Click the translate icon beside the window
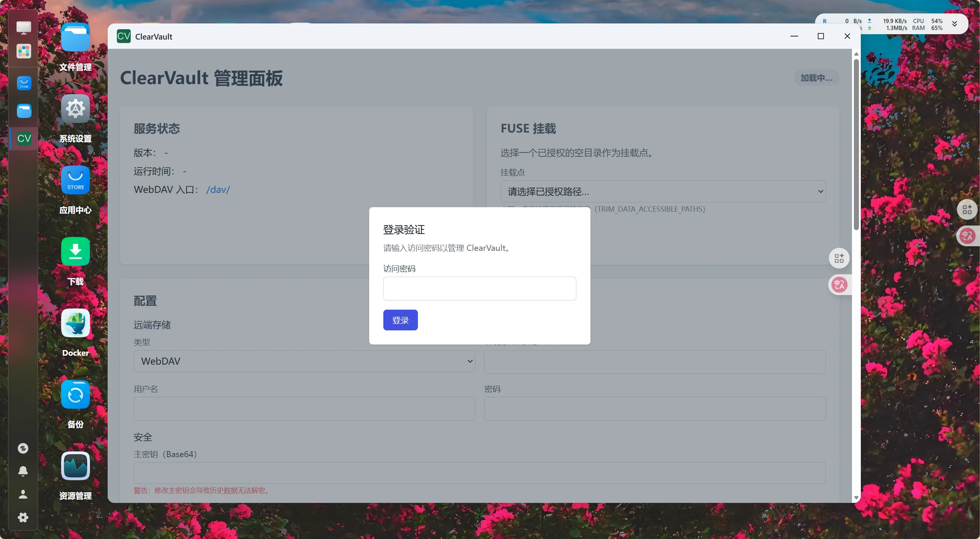The width and height of the screenshot is (980, 539). (839, 285)
